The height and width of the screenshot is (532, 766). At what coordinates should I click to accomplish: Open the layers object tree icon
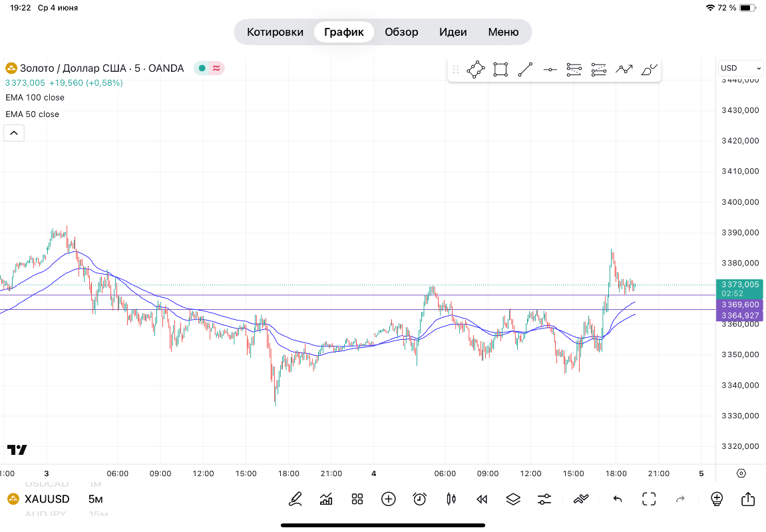point(513,499)
